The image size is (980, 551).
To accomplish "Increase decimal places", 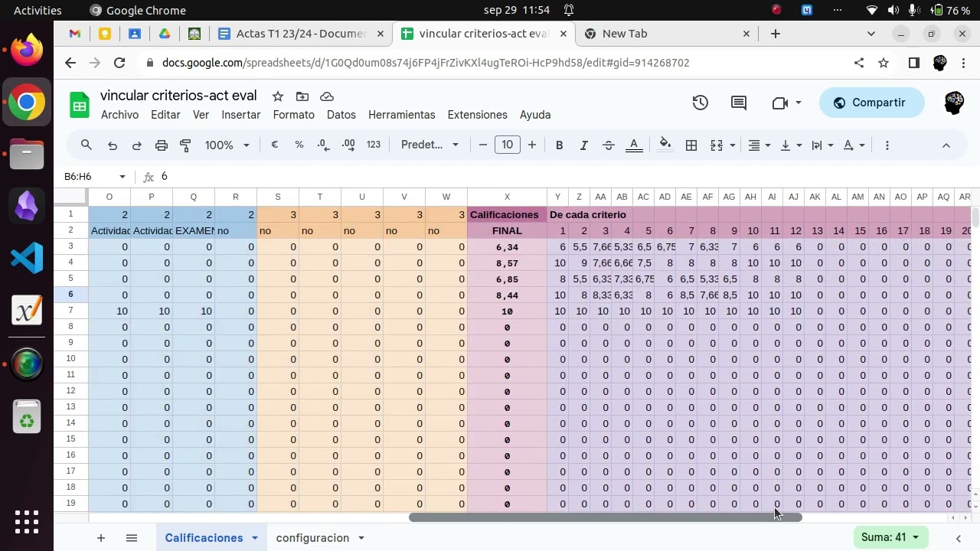I will (348, 145).
